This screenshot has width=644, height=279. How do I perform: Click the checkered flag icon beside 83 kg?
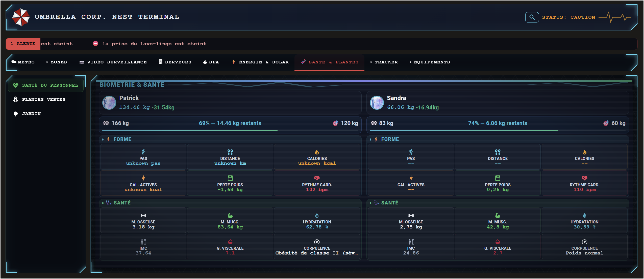coord(374,123)
